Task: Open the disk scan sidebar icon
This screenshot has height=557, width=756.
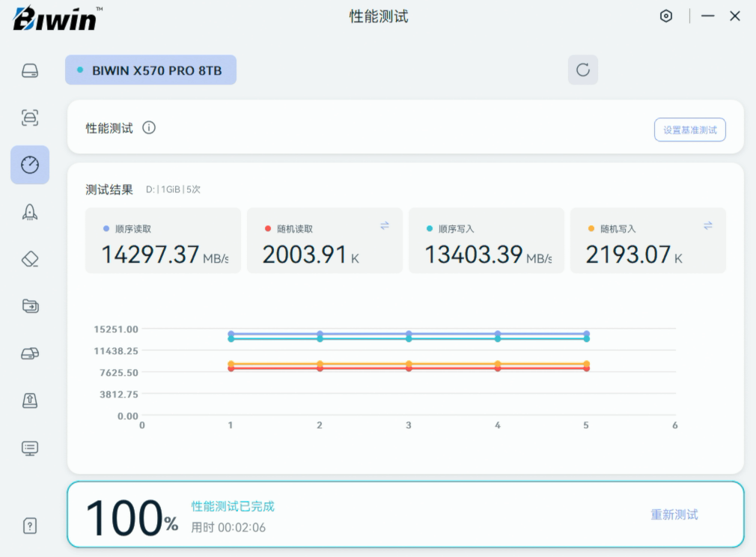Action: [30, 118]
